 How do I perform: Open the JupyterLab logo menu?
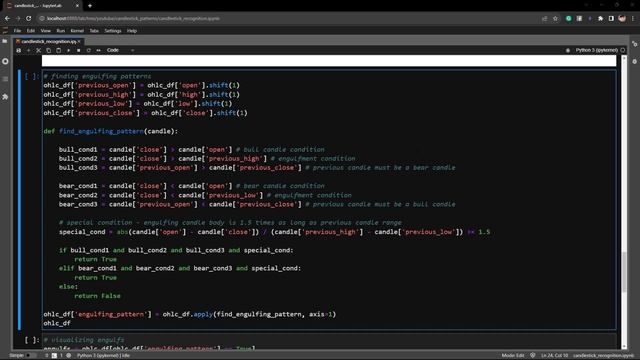click(x=5, y=31)
